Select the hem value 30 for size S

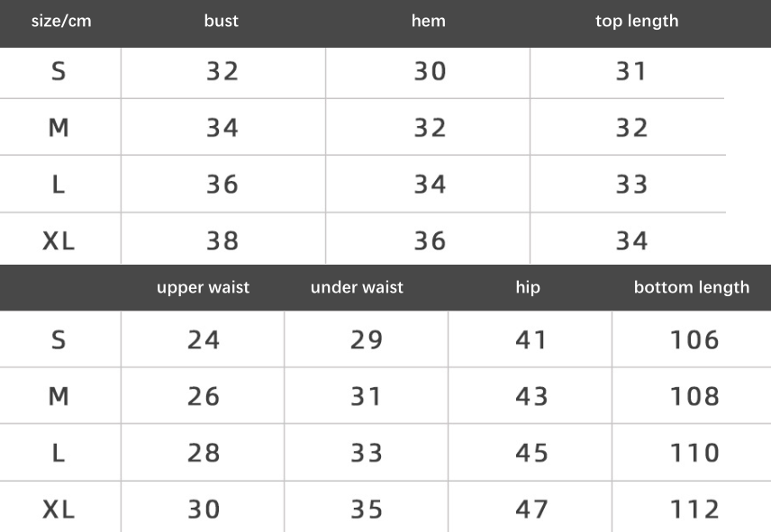click(430, 71)
